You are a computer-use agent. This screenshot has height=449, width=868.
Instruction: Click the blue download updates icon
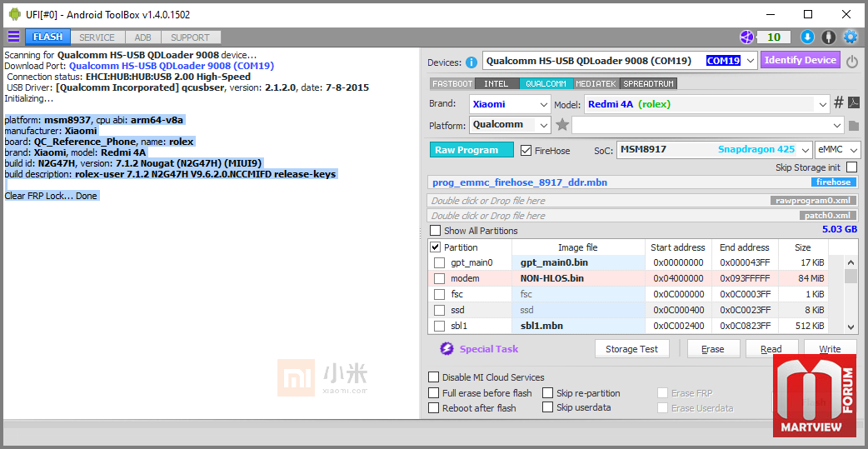point(807,37)
